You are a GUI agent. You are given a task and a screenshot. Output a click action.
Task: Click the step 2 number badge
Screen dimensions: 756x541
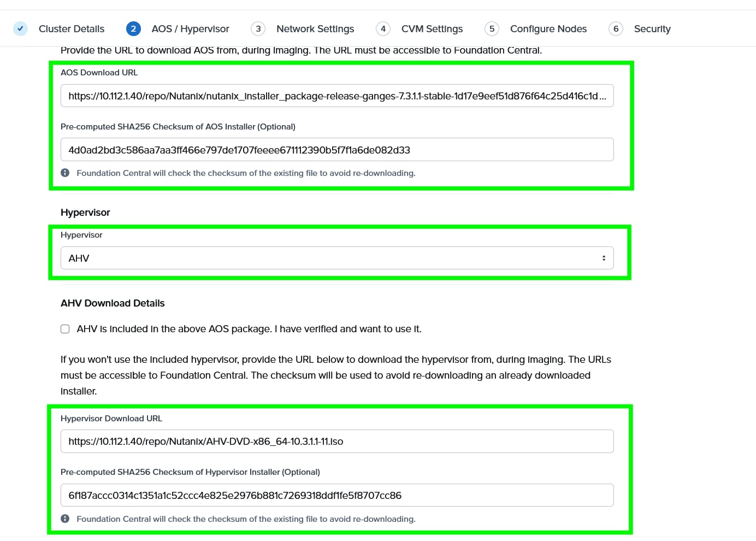pyautogui.click(x=133, y=28)
